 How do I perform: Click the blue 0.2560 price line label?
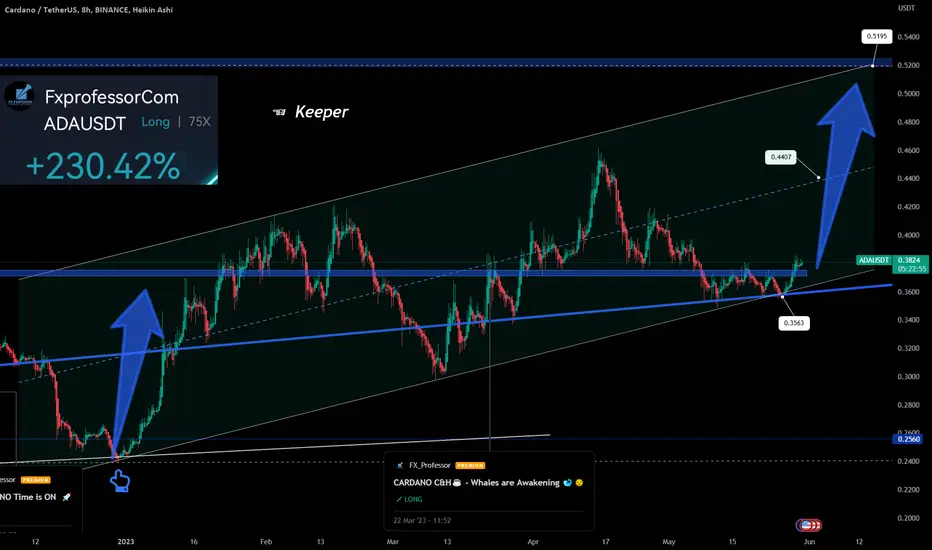908,439
